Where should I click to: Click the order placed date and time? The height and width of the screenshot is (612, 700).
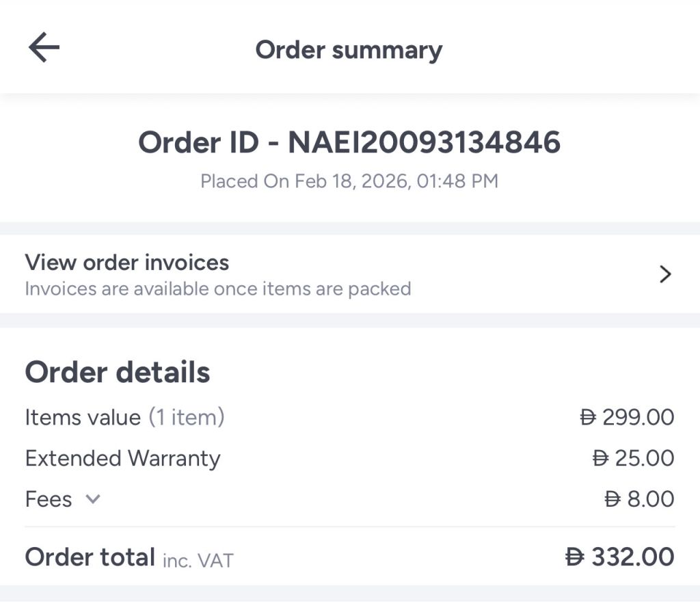point(349,181)
